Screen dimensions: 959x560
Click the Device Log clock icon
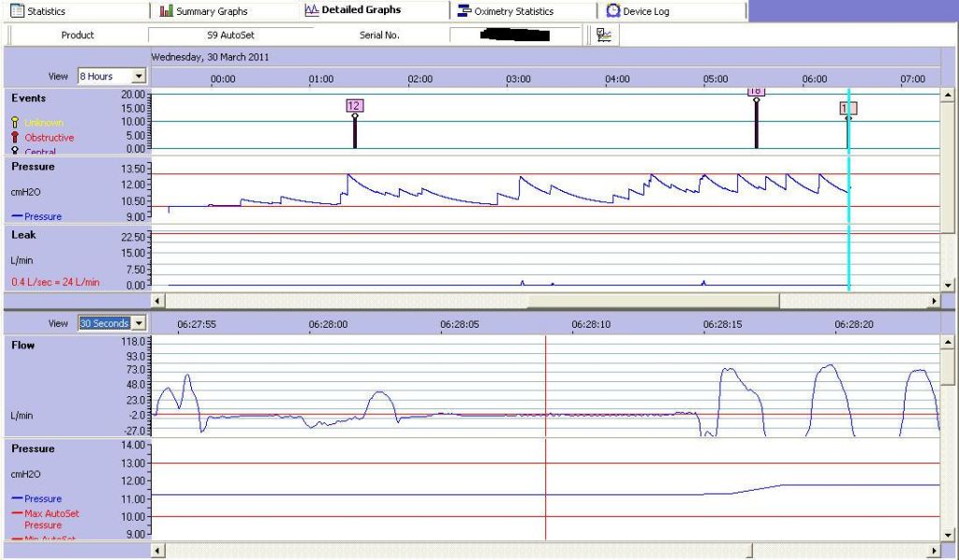pos(613,11)
